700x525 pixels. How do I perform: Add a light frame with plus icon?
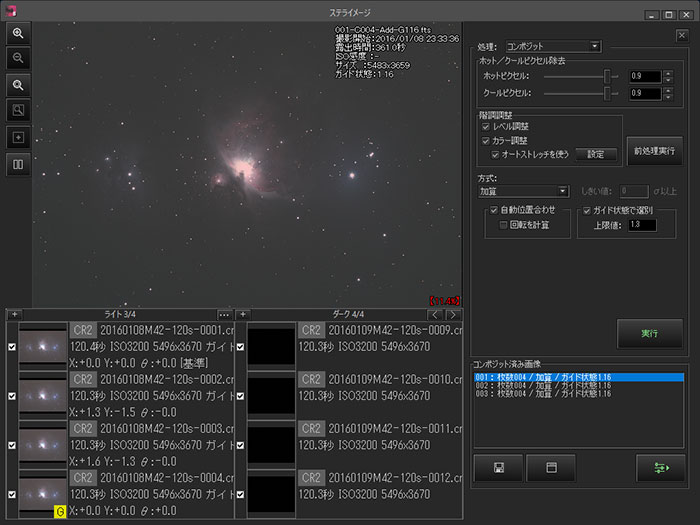coord(14,315)
